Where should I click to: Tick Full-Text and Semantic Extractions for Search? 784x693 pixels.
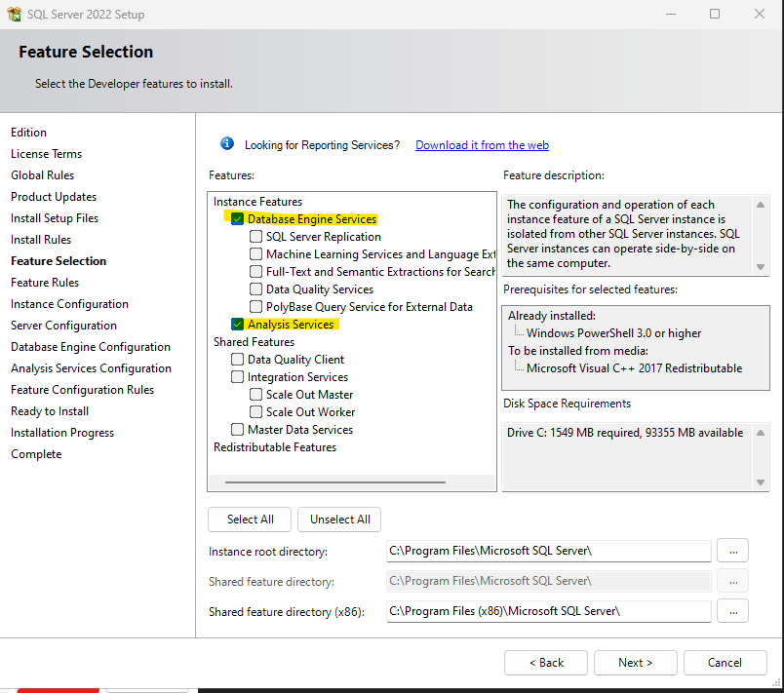(x=255, y=271)
